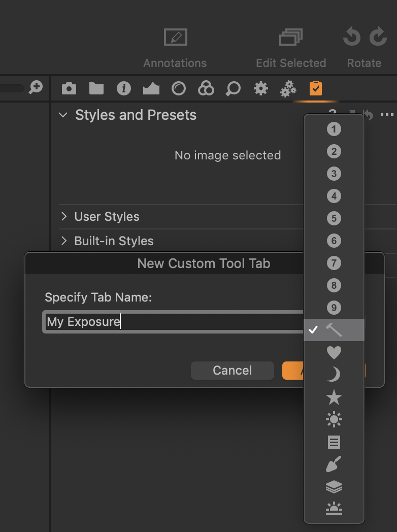Screen dimensions: 397x532
Task: Click the single gear Output tool tab
Action: coord(260,89)
